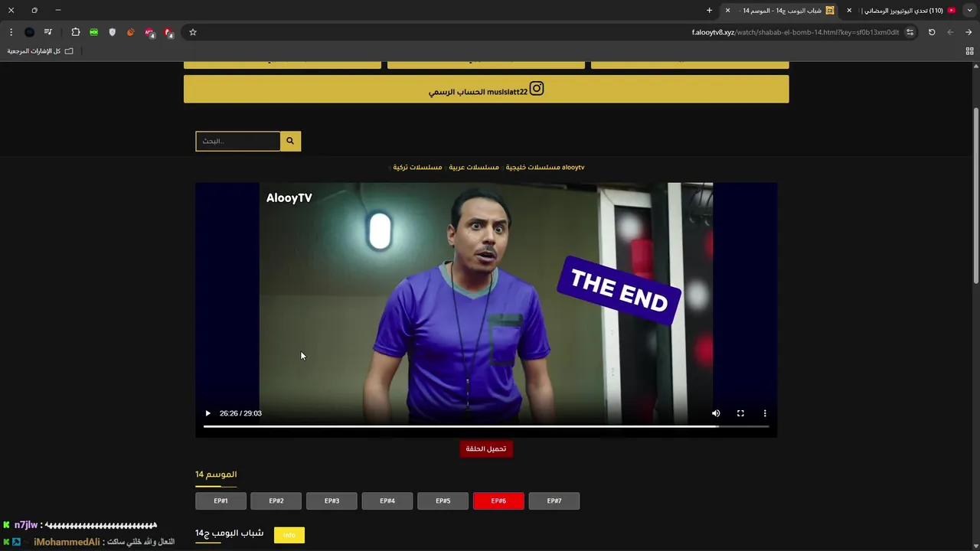
Task: Select episode EP#3
Action: [x=332, y=501]
